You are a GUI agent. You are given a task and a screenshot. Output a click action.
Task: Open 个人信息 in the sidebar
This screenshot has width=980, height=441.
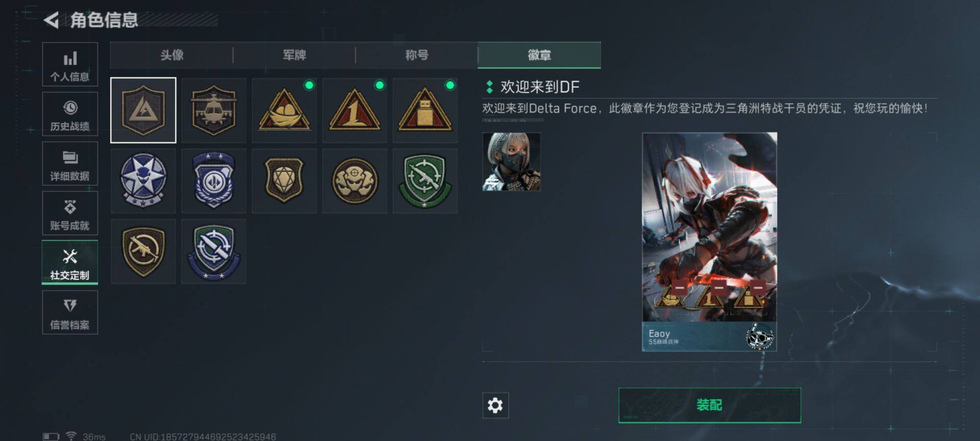tap(70, 64)
